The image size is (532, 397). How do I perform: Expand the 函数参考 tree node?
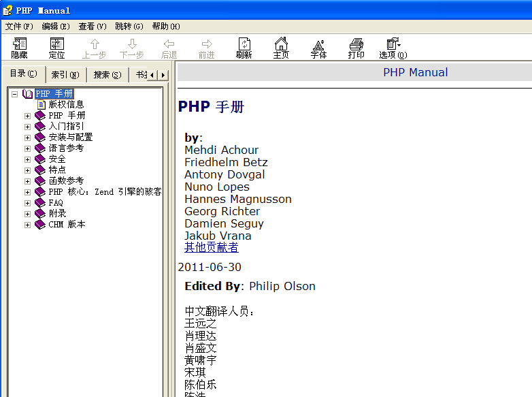click(x=27, y=181)
